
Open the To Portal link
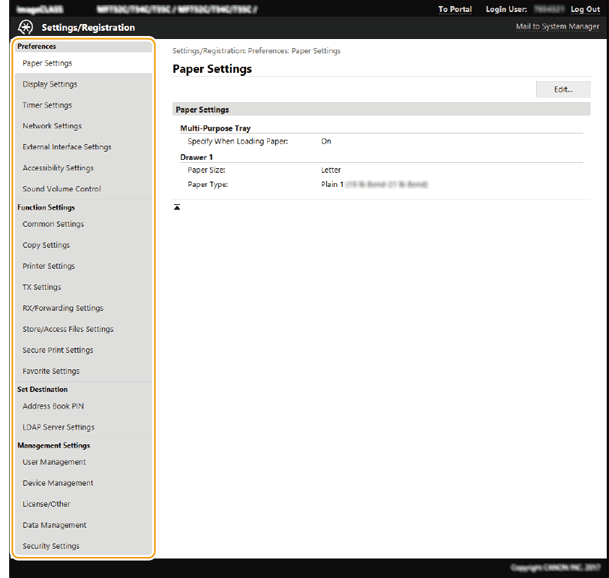[x=455, y=9]
